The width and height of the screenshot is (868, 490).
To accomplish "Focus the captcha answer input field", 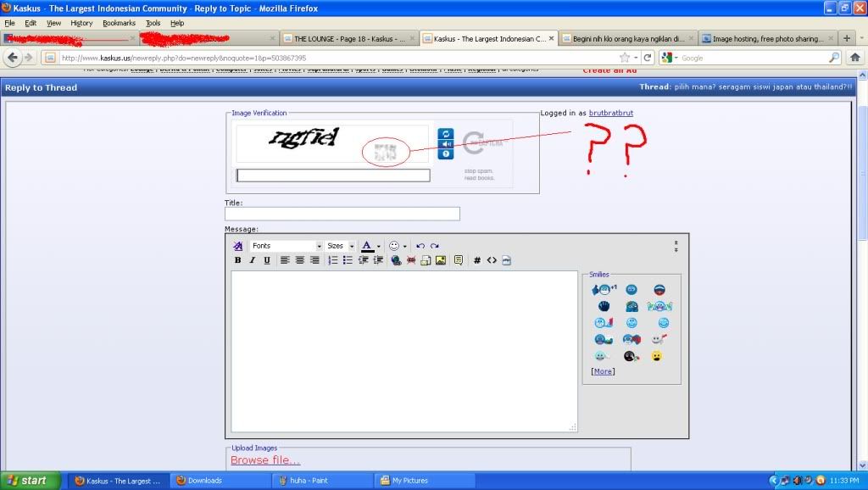I will [332, 175].
